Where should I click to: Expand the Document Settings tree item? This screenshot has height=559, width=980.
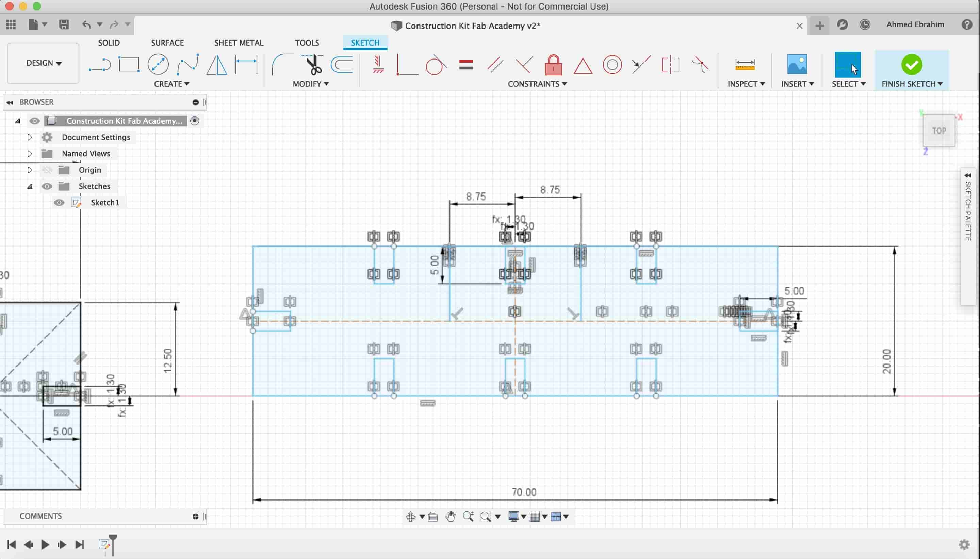tap(29, 137)
